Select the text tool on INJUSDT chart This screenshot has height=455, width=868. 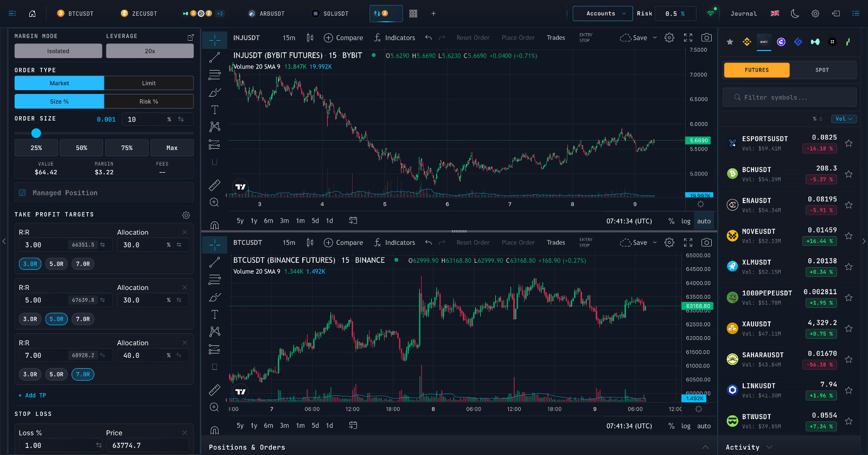click(215, 110)
